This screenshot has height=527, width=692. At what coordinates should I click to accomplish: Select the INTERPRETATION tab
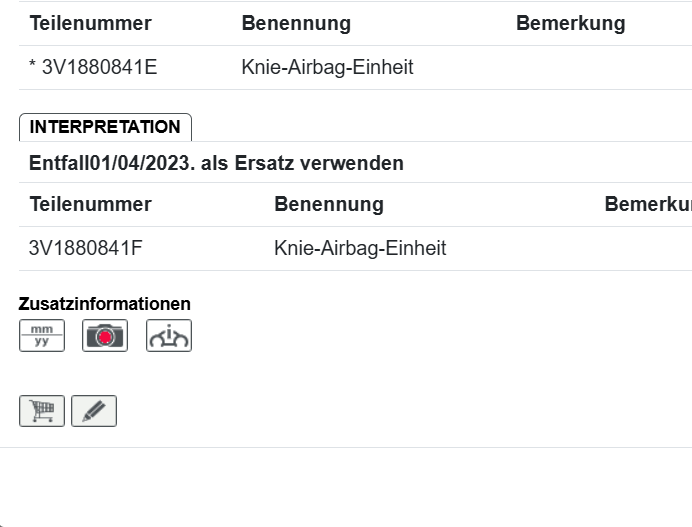point(105,127)
